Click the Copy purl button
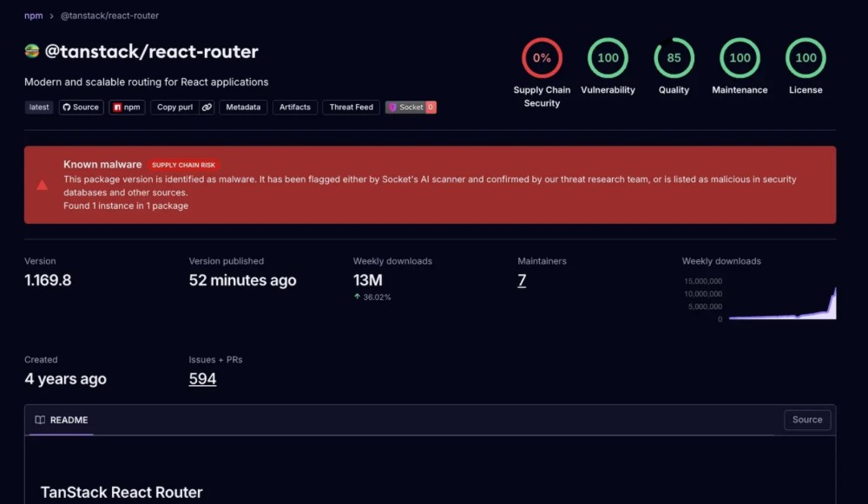The image size is (868, 504). coord(174,108)
